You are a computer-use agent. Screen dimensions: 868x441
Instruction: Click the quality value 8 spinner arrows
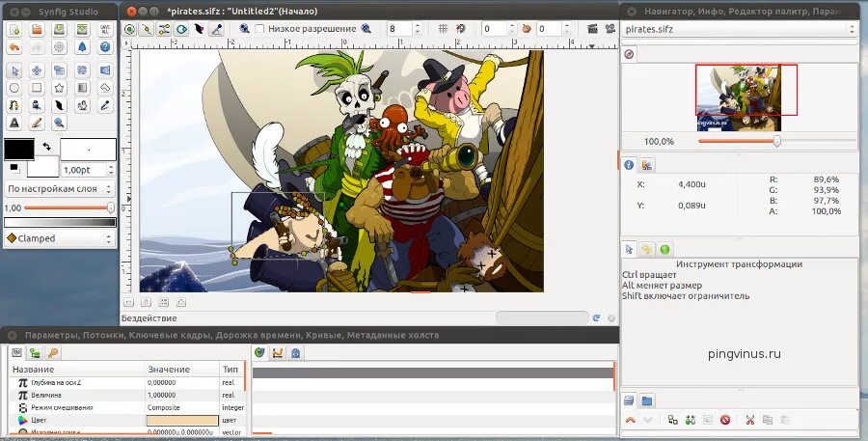point(418,29)
